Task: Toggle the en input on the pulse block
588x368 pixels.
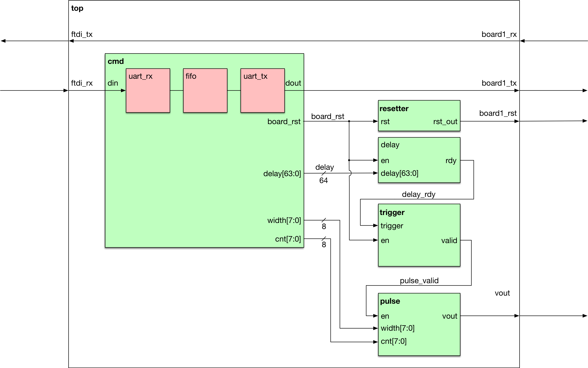Action: [385, 316]
